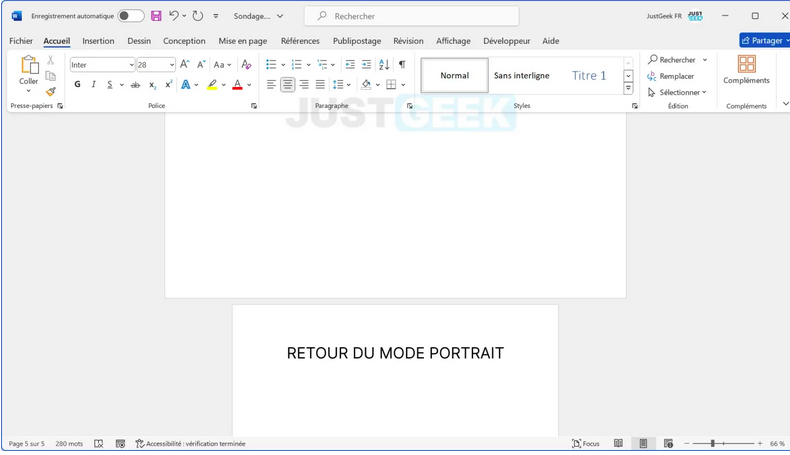Justify paragraph text
790x455 pixels.
click(320, 85)
